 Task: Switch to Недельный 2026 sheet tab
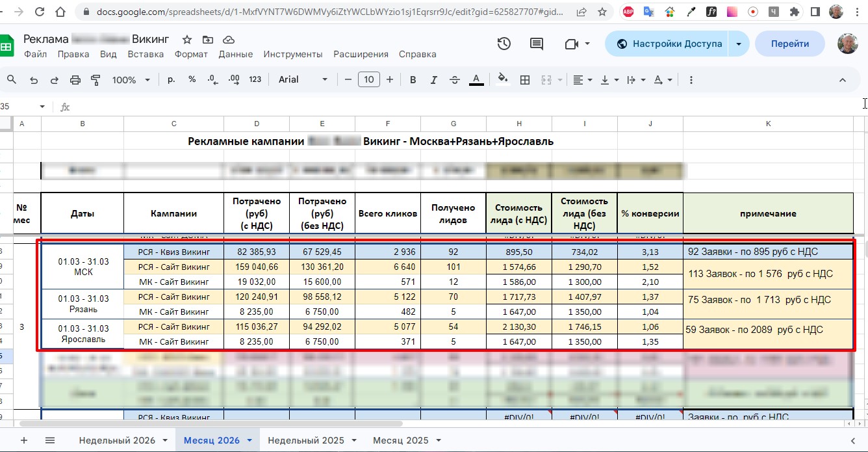click(117, 440)
